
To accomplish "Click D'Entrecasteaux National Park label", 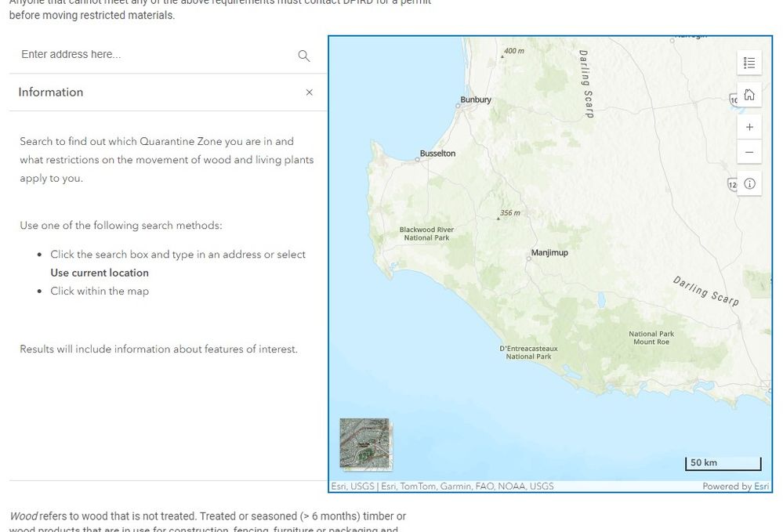I will (x=528, y=353).
